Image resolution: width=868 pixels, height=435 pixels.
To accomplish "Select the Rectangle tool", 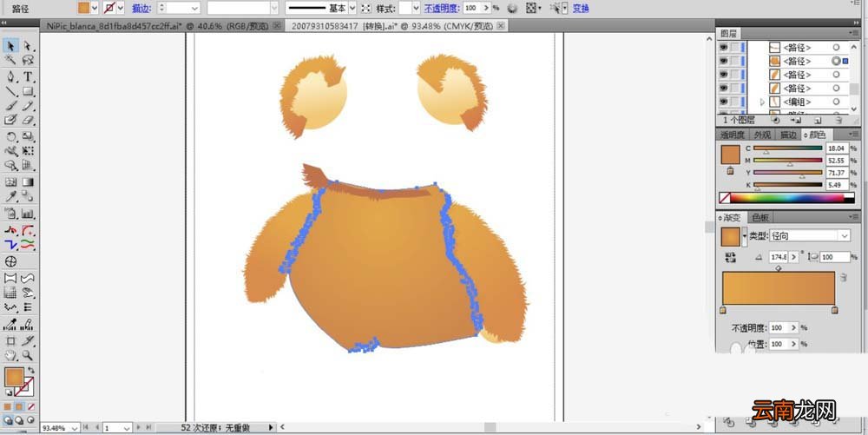I will [x=28, y=91].
